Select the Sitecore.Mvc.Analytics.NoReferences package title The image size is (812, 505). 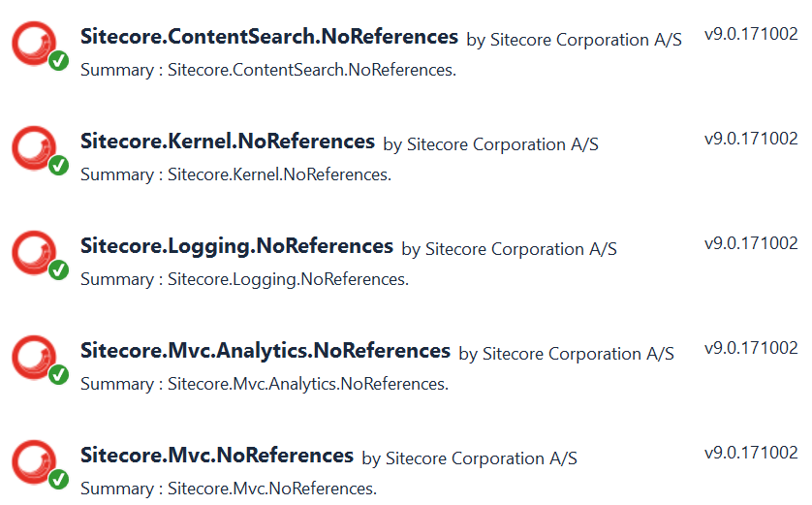coord(265,351)
